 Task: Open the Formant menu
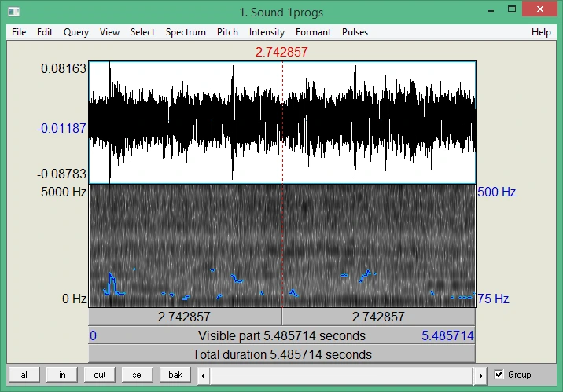(x=313, y=32)
